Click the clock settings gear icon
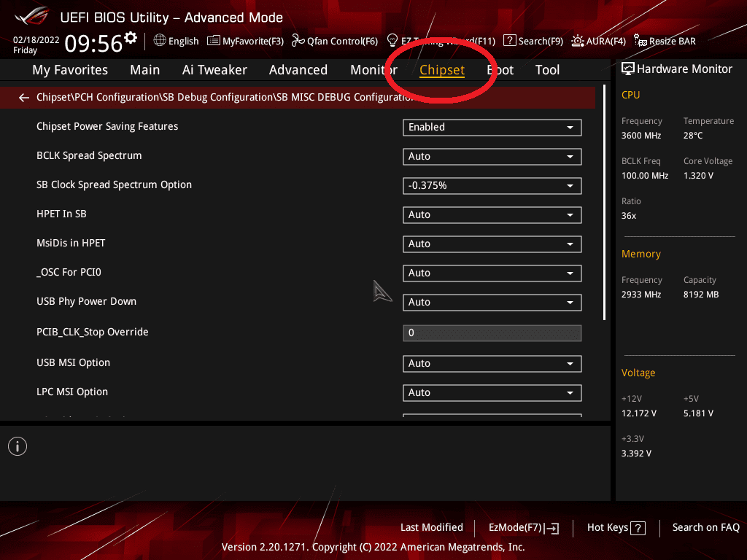The height and width of the screenshot is (560, 747). pos(130,38)
